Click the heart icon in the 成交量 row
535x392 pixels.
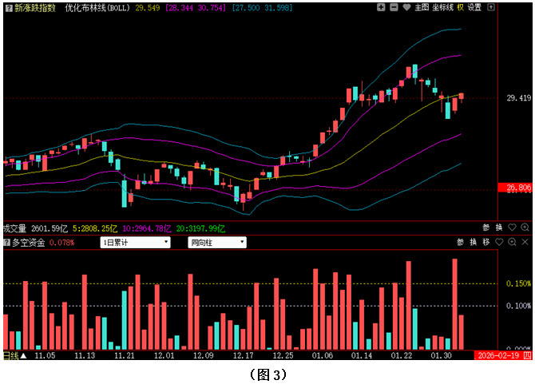(512, 228)
